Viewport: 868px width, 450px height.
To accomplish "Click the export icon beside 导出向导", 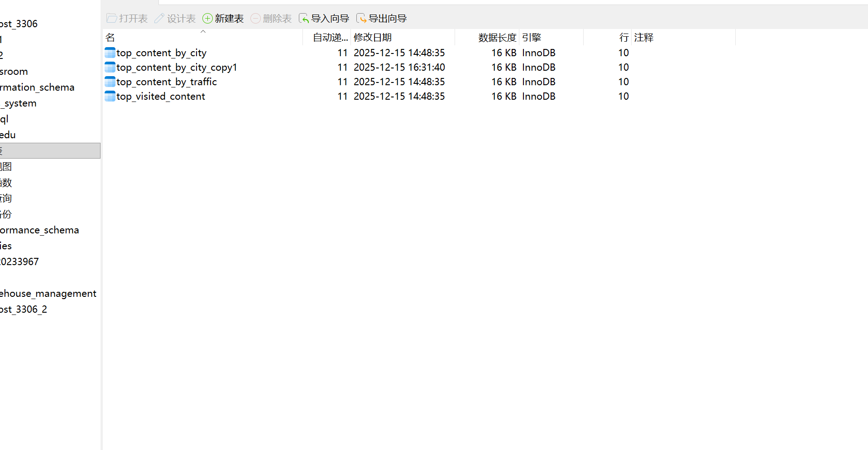I will click(361, 19).
